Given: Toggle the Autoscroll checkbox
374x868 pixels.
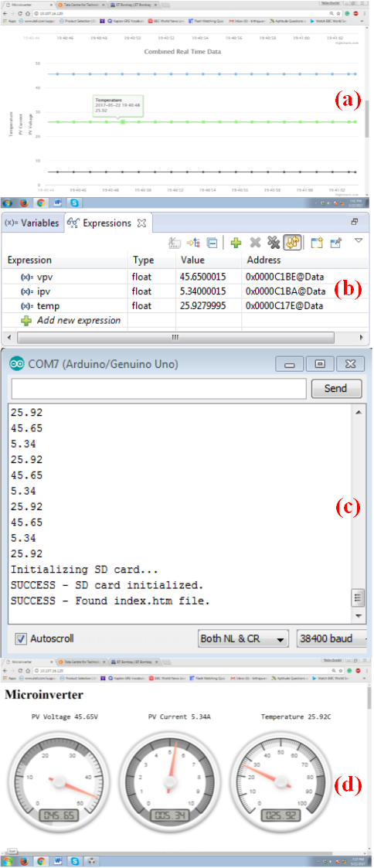Looking at the screenshot, I should (20, 638).
